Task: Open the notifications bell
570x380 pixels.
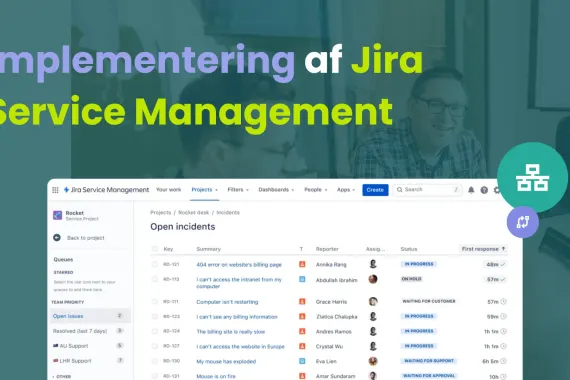Action: point(471,190)
